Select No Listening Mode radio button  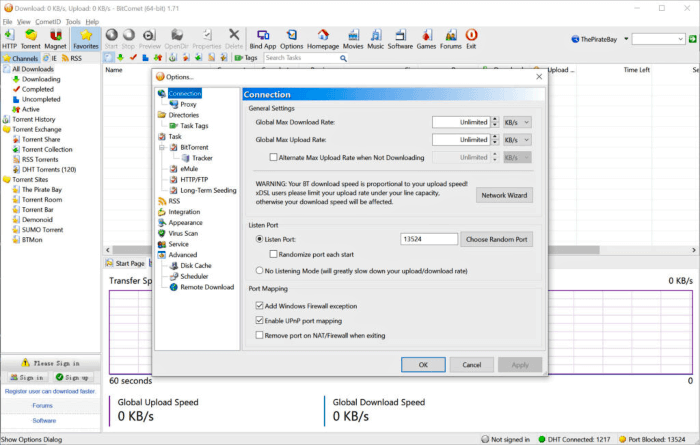[259, 270]
